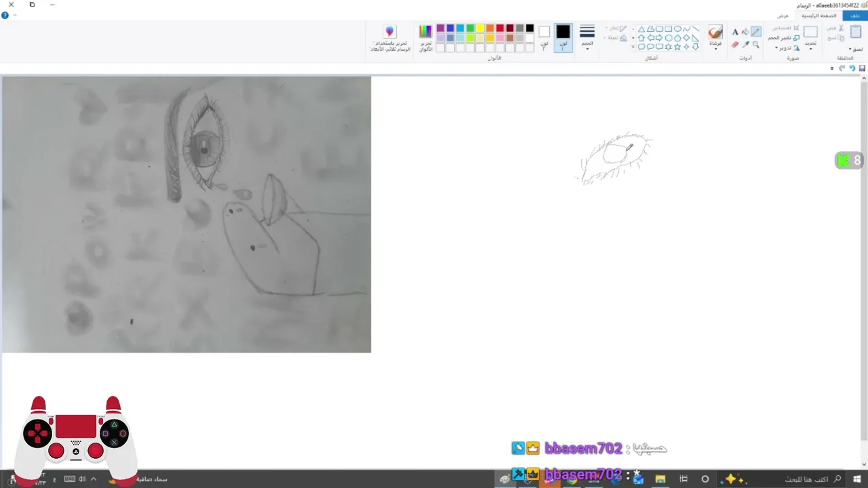The width and height of the screenshot is (868, 488).
Task: Activate Color 1 (لون ١) black selector
Action: pyautogui.click(x=563, y=37)
